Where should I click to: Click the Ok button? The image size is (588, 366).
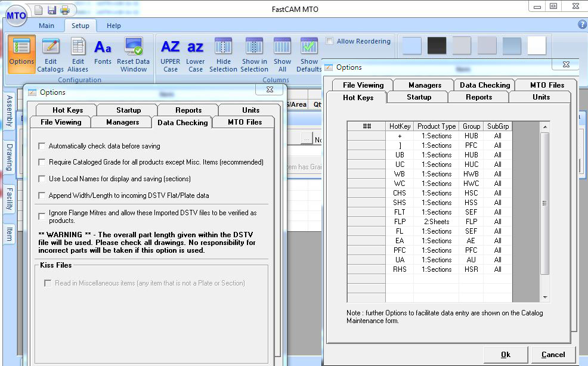pos(506,355)
